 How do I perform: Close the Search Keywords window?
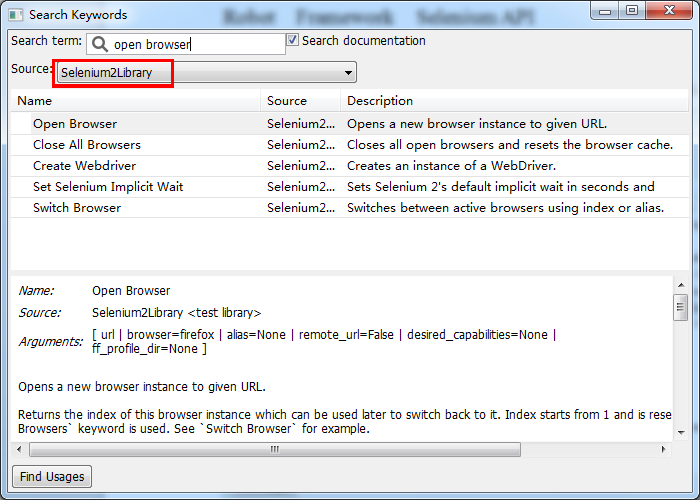tap(669, 11)
